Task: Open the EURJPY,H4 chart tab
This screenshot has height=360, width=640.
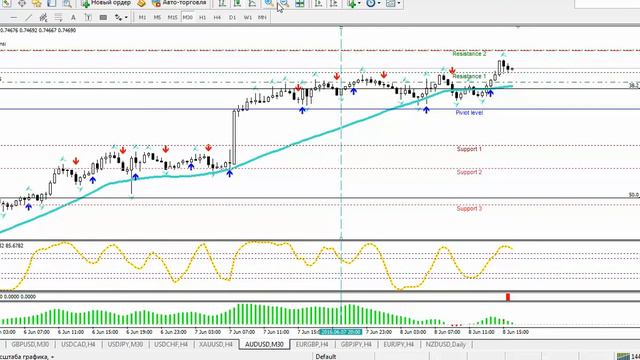Action: click(398, 344)
